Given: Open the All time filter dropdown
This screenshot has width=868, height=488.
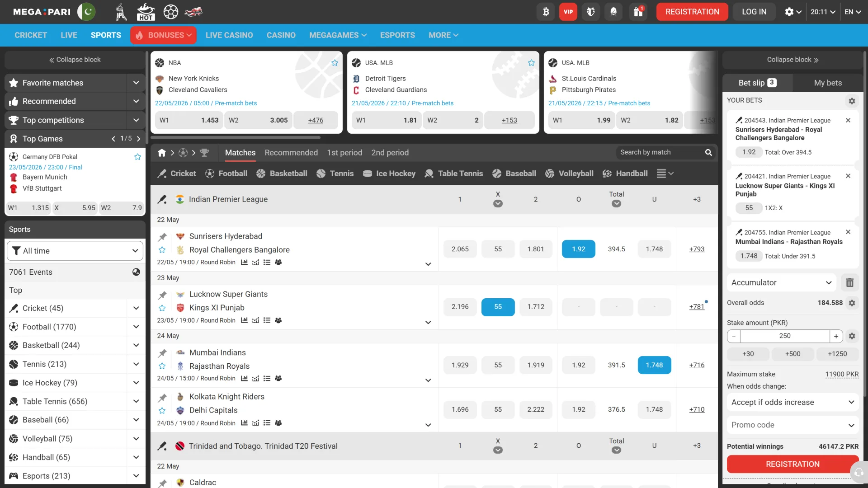Looking at the screenshot, I should 75,251.
